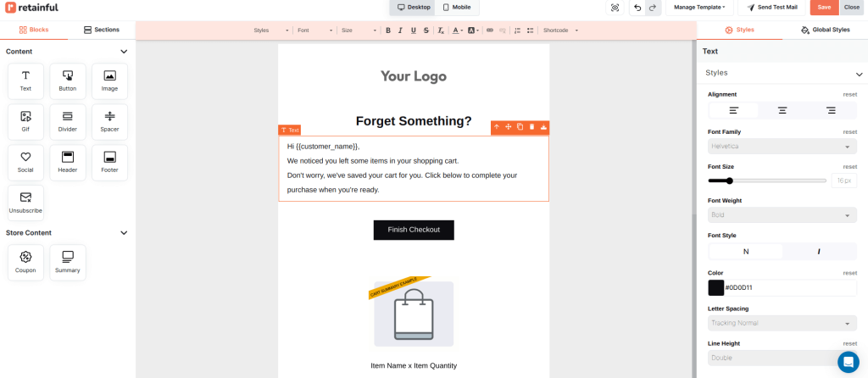Open the Font dropdown in toolbar

[x=315, y=31]
